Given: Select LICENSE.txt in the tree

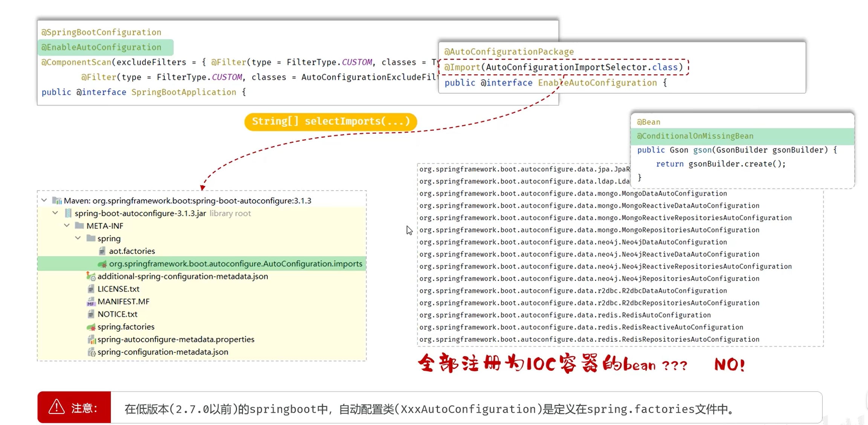Looking at the screenshot, I should point(118,289).
